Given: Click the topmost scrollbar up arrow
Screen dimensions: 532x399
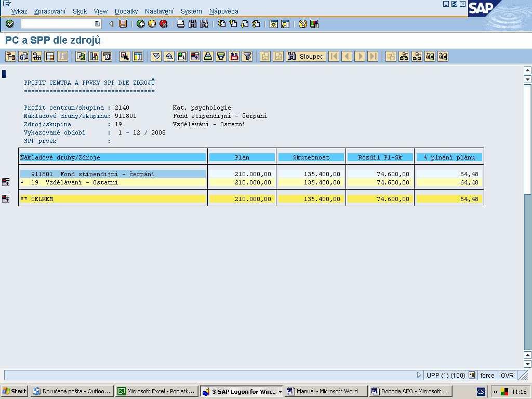Looking at the screenshot, I should pyautogui.click(x=527, y=71).
